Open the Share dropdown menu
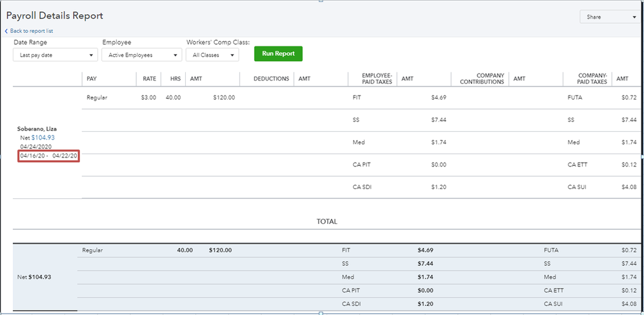This screenshot has width=644, height=315. click(610, 17)
